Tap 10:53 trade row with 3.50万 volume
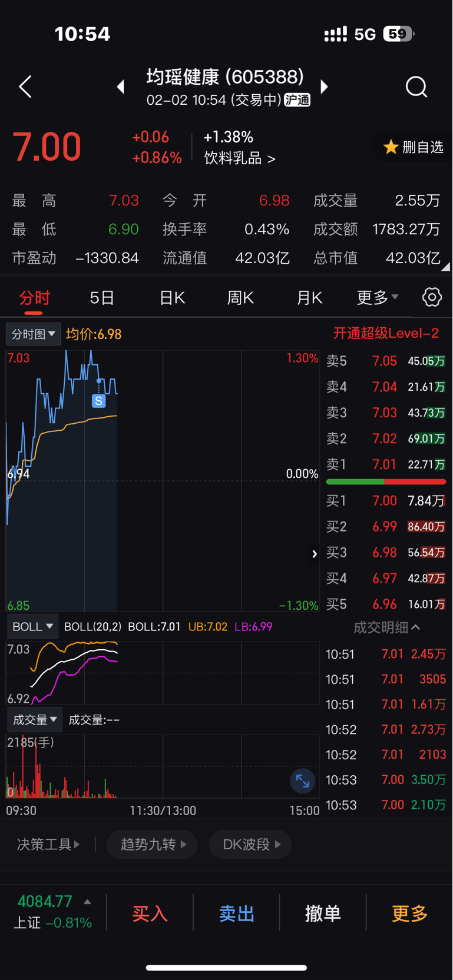The height and width of the screenshot is (980, 453). point(386,780)
